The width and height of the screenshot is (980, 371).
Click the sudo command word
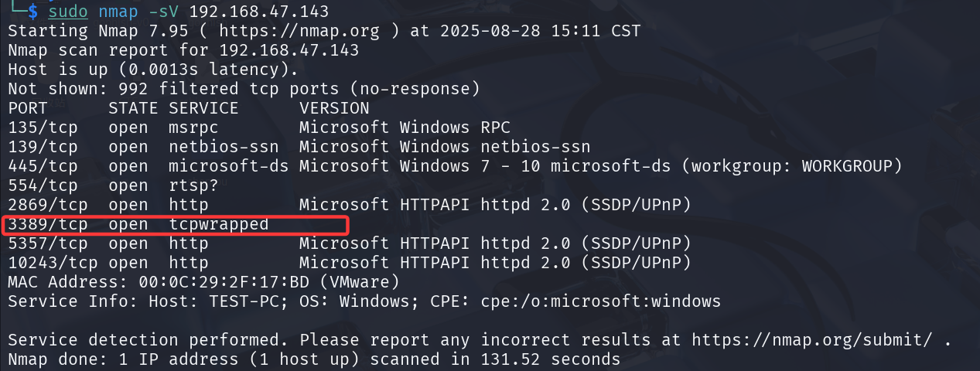(x=67, y=12)
